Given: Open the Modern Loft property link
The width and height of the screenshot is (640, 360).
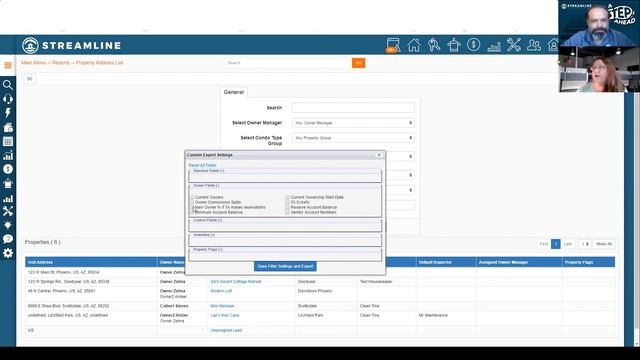Looking at the screenshot, I should pos(221,291).
